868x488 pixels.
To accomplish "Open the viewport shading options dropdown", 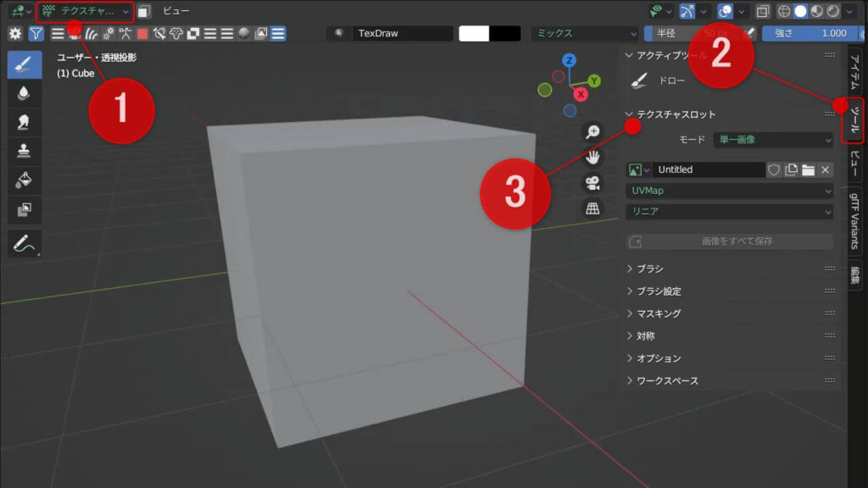I will pyautogui.click(x=849, y=11).
